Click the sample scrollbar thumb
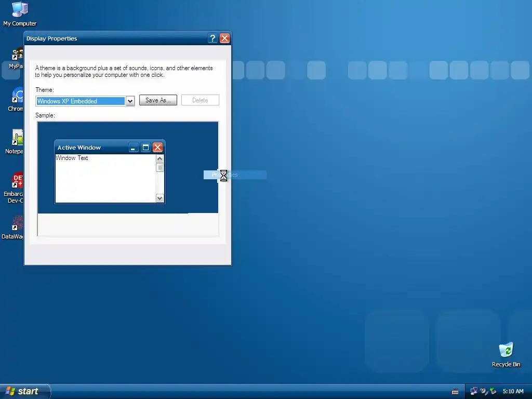 click(160, 168)
